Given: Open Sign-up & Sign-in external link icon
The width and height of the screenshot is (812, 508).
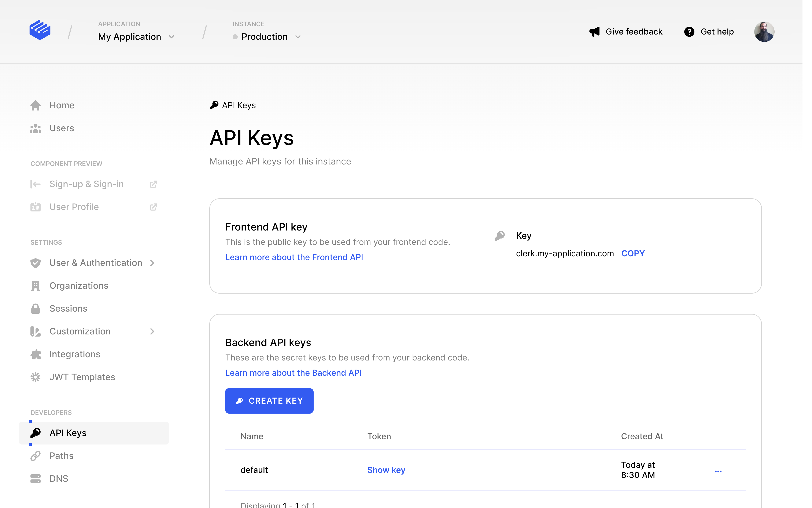Looking at the screenshot, I should click(153, 184).
